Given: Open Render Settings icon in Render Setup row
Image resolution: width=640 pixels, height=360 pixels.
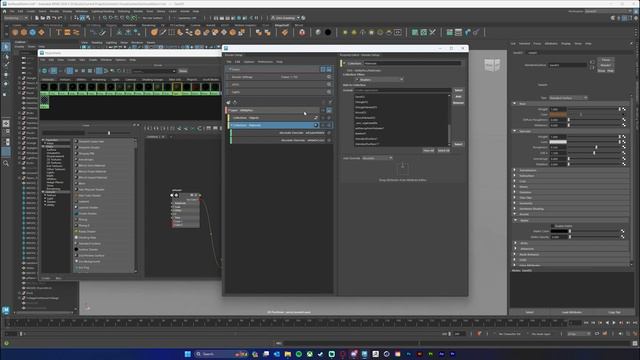Looking at the screenshot, I should pos(329,77).
